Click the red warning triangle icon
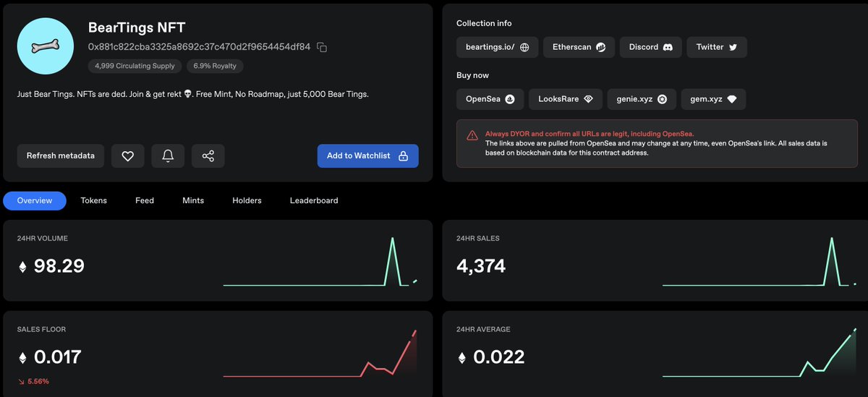The width and height of the screenshot is (868, 397). coord(472,135)
